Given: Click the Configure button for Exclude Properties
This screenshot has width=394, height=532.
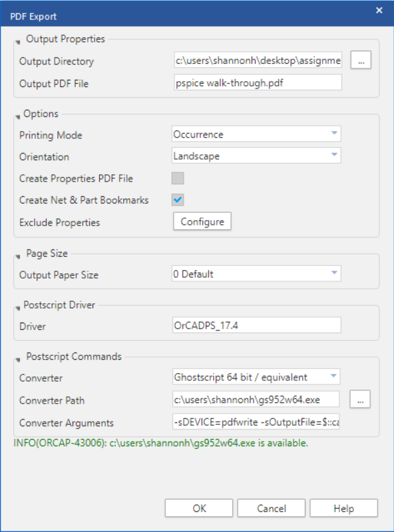Looking at the screenshot, I should pos(202,221).
